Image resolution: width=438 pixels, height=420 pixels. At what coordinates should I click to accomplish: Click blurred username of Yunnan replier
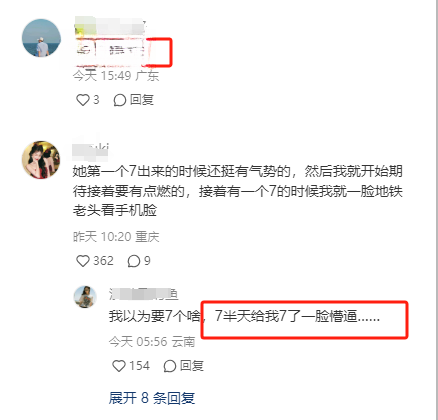[144, 294]
